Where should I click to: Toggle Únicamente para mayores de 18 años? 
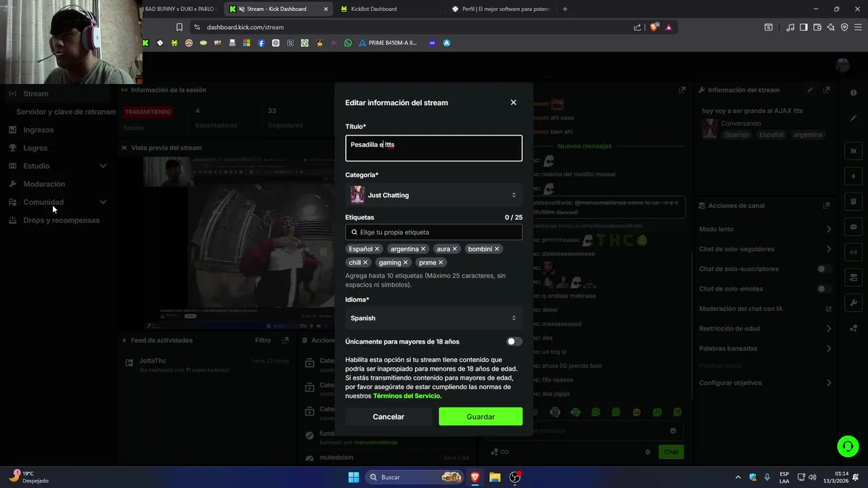(x=515, y=342)
